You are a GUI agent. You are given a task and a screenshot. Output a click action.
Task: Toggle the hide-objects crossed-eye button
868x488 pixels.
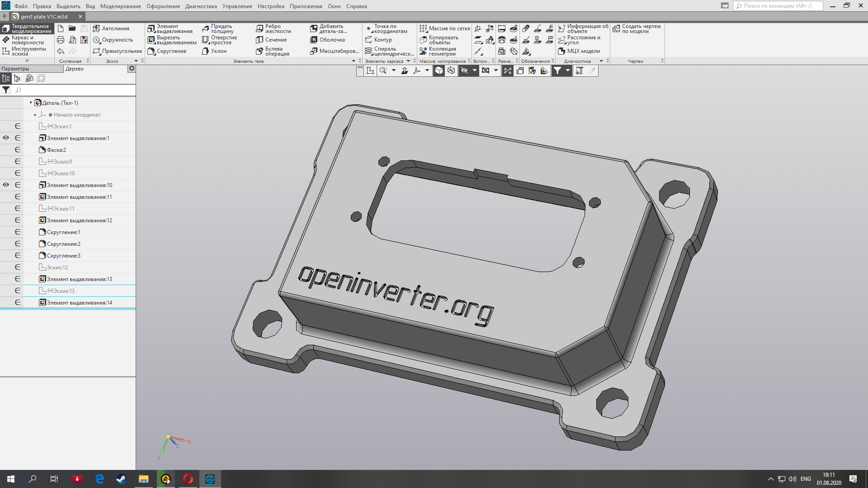(x=464, y=70)
